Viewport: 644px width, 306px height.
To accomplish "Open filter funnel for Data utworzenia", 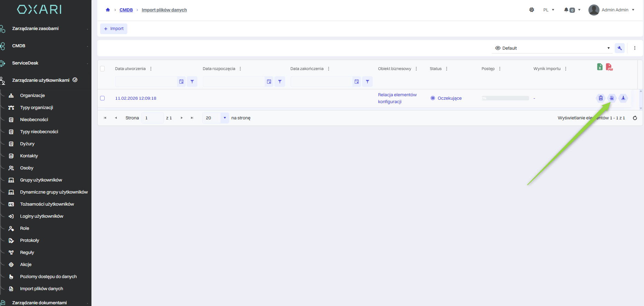I will [x=192, y=82].
